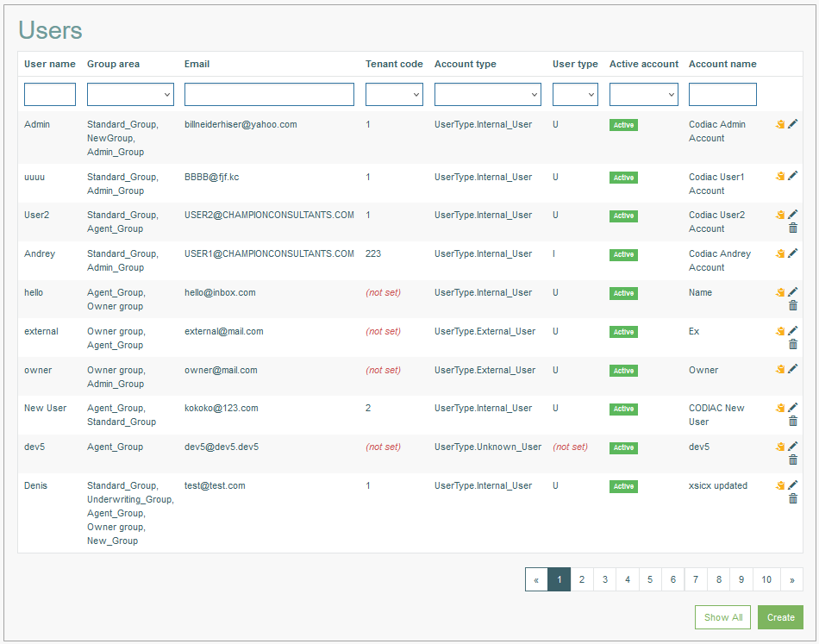Click the orange user icon in external row
The width and height of the screenshot is (819, 644).
point(780,330)
